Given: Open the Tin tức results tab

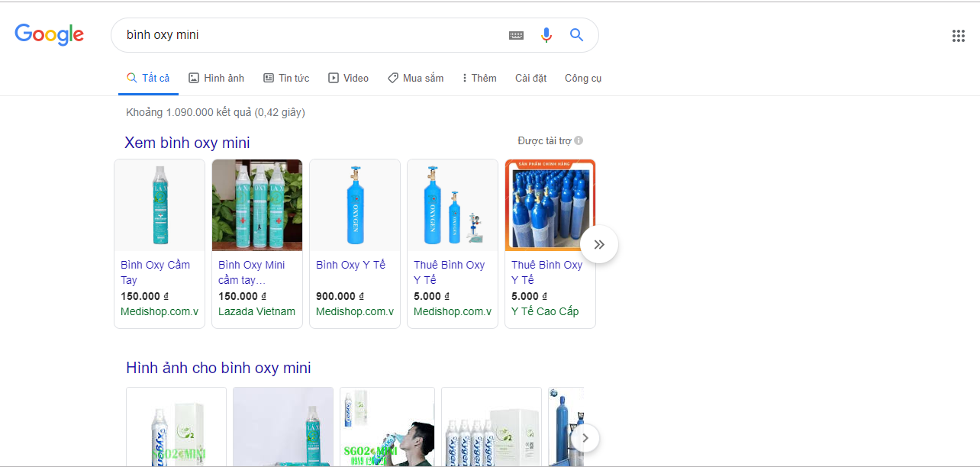Looking at the screenshot, I should coord(286,78).
